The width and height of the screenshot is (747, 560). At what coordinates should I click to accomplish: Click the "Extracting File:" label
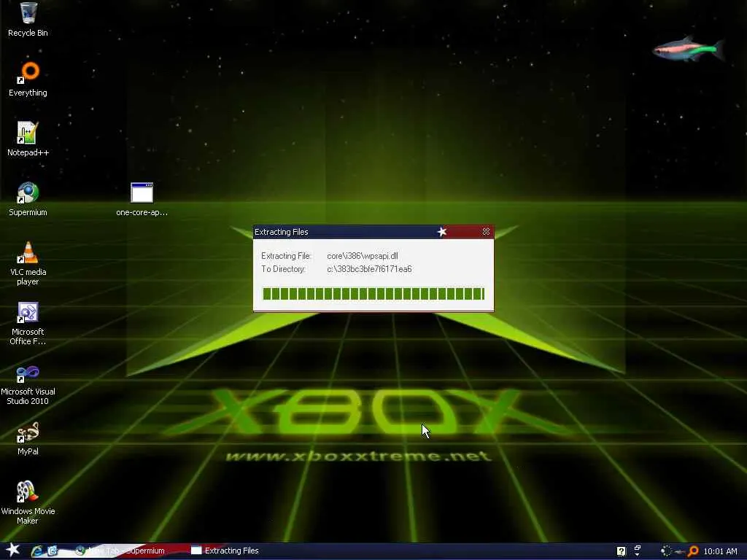point(286,256)
